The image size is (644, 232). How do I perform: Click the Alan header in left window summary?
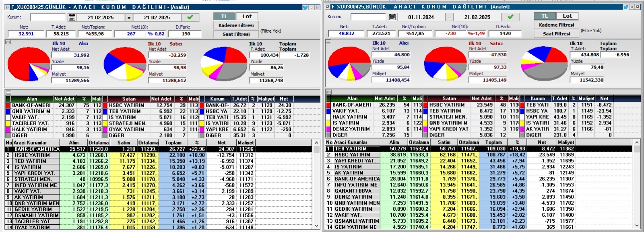[32, 99]
